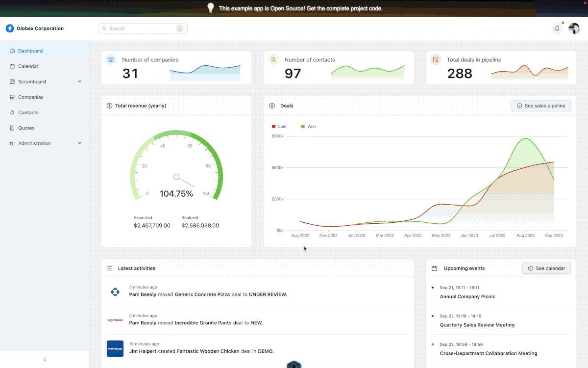The width and height of the screenshot is (588, 368).
Task: Click the notification bell icon
Action: pos(557,28)
